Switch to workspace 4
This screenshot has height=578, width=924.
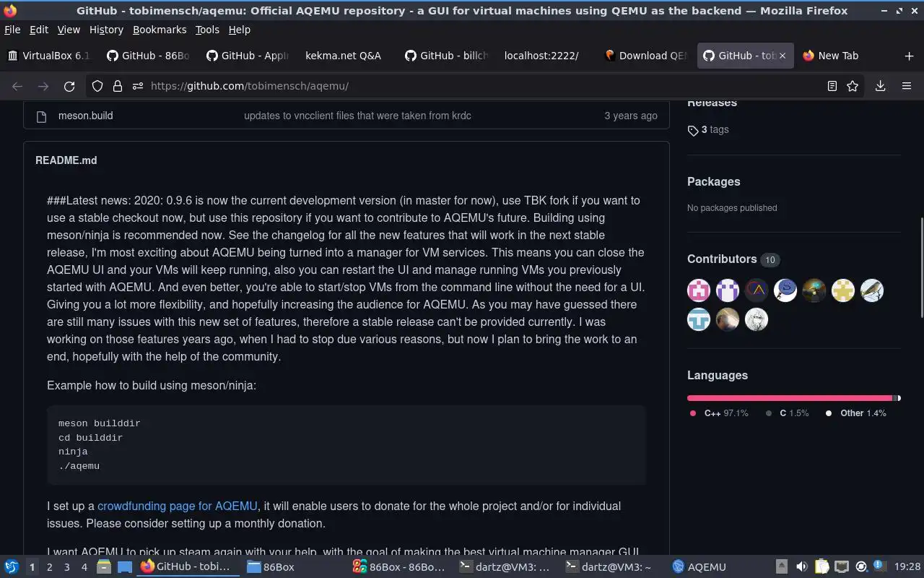tap(84, 567)
